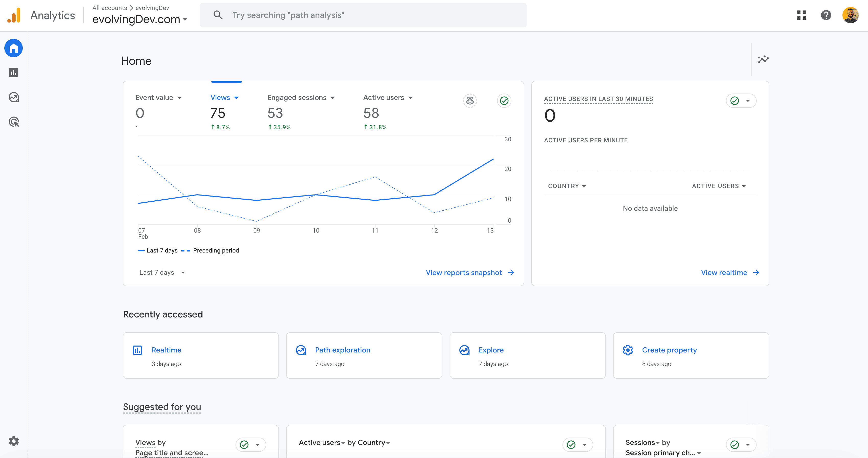Open the Google apps grid icon
Screen dimensions: 868x458
[x=801, y=15]
